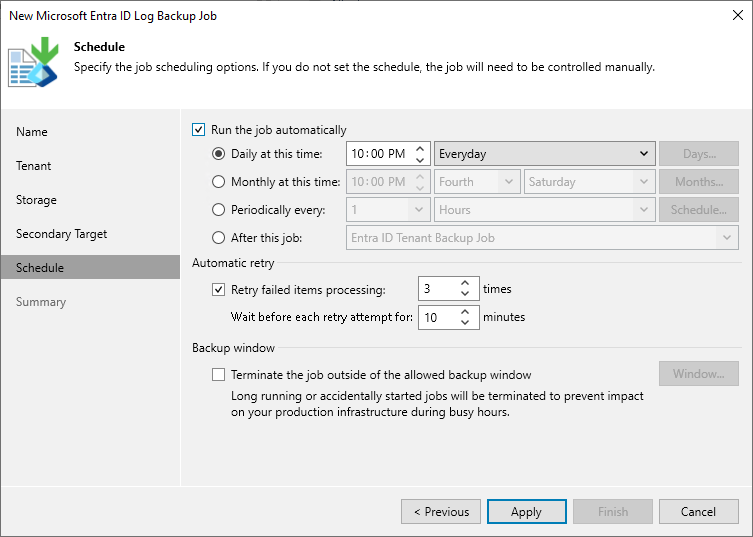Go to the Secondary Target step
Image resolution: width=753 pixels, height=537 pixels.
tap(61, 234)
